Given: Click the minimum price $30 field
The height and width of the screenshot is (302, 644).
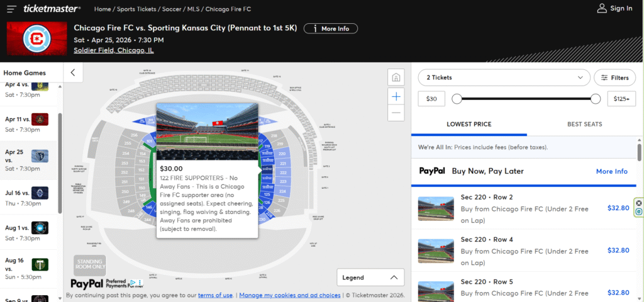Looking at the screenshot, I should 431,99.
